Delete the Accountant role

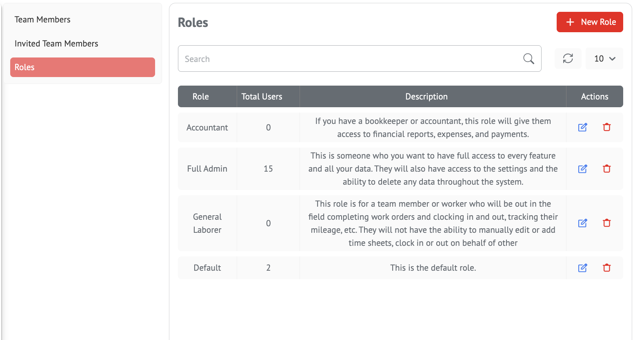click(607, 127)
